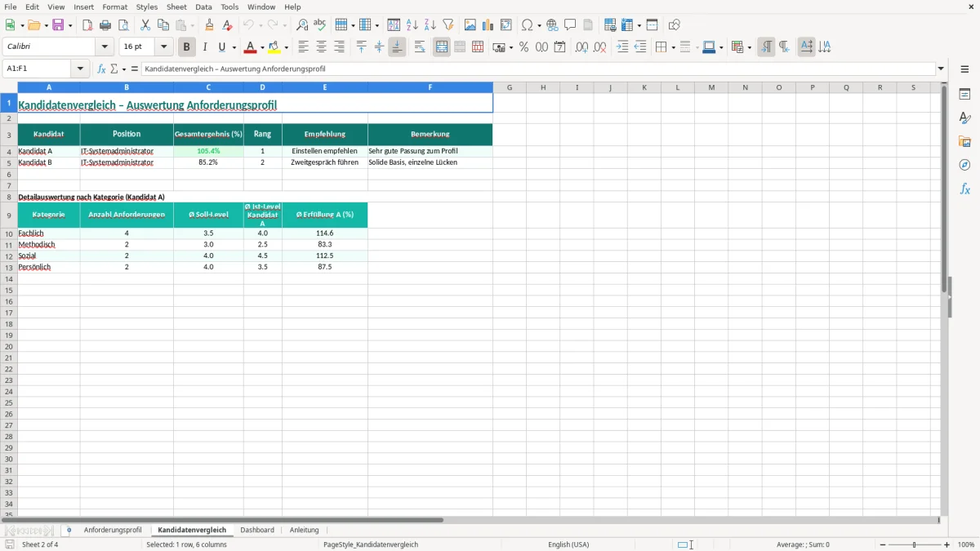The width and height of the screenshot is (980, 551).
Task: Open sidebar Properties panel
Action: 964,95
